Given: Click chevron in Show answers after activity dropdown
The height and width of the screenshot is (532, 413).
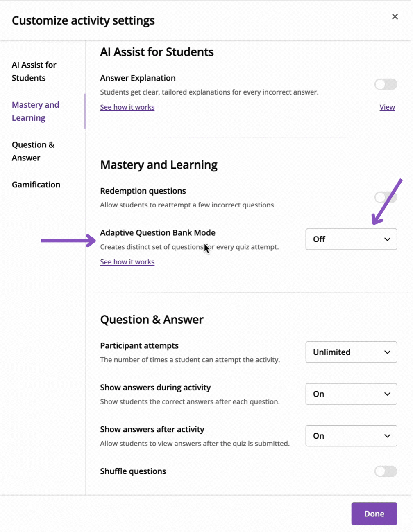Looking at the screenshot, I should pos(387,436).
